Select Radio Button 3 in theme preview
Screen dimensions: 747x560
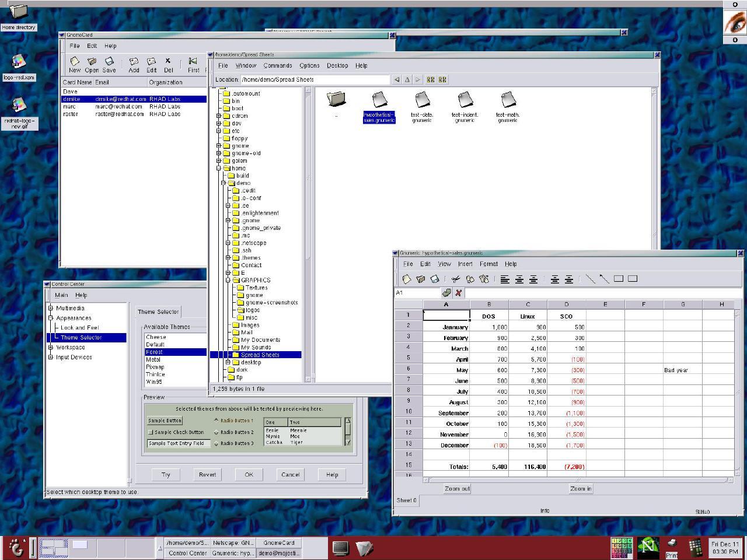[x=217, y=443]
